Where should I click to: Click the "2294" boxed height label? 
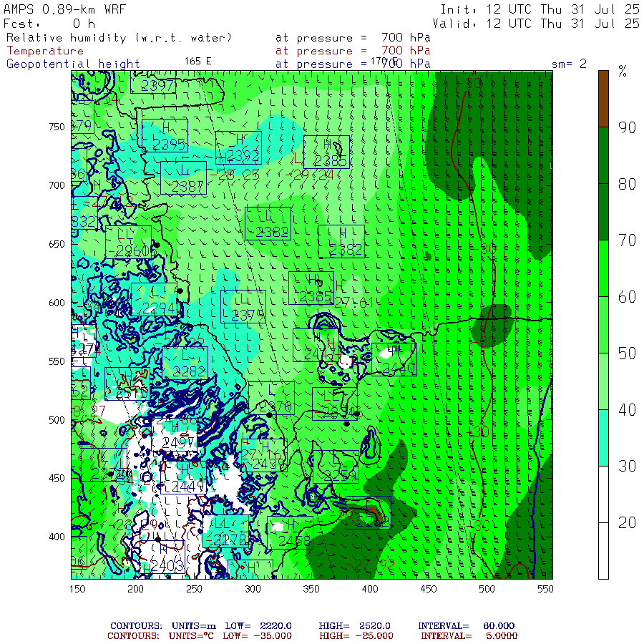[154, 299]
